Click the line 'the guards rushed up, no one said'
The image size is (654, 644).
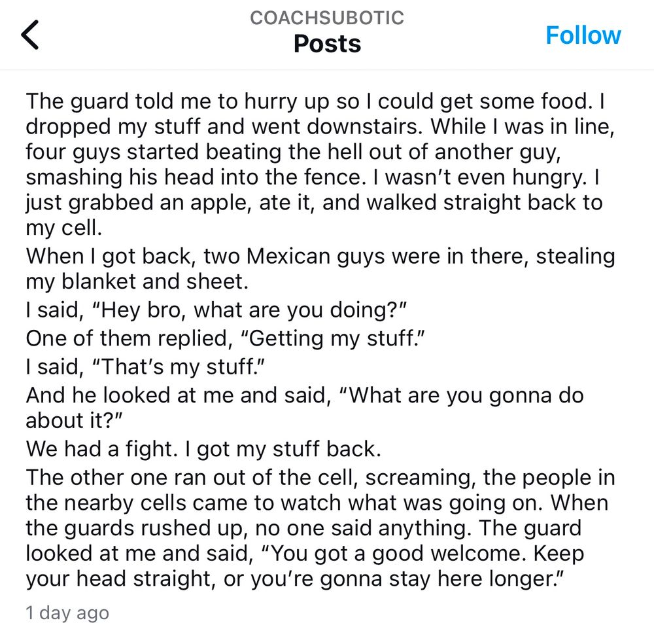point(303,528)
